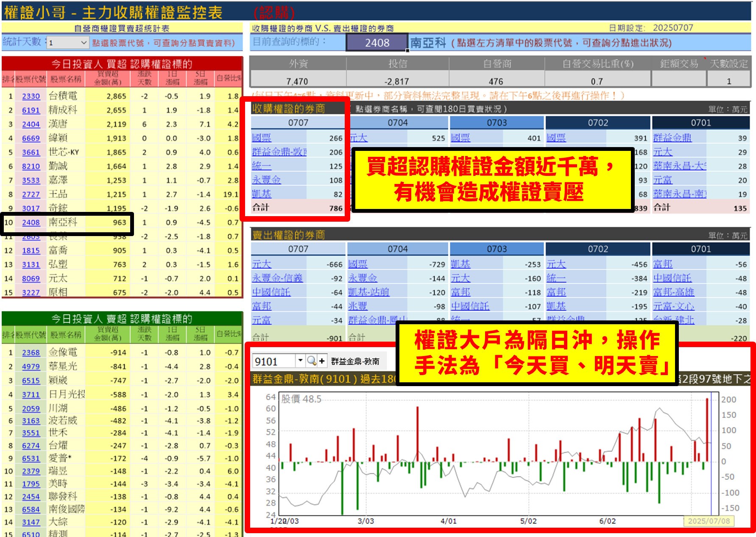The width and height of the screenshot is (756, 537).
Task: Click broker 永豐金-信義 under 0707 sellers
Action: pyautogui.click(x=277, y=278)
